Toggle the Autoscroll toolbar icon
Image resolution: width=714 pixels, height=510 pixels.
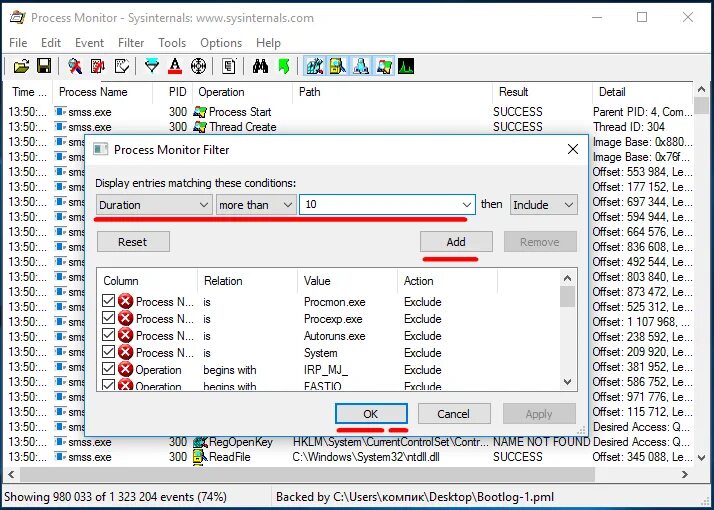point(98,66)
